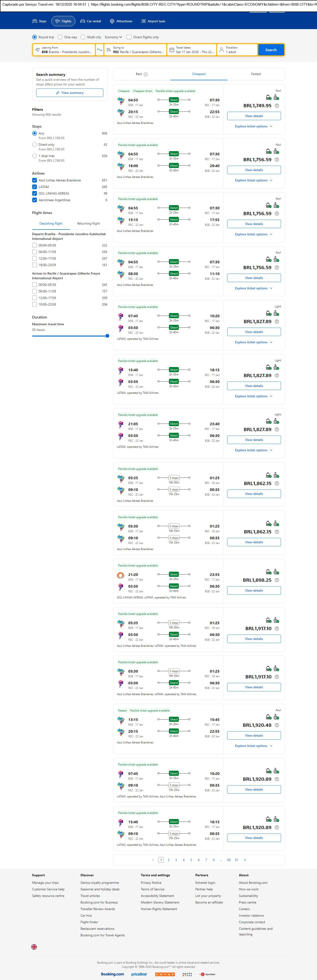Click the UK flag language icon

click(34, 946)
